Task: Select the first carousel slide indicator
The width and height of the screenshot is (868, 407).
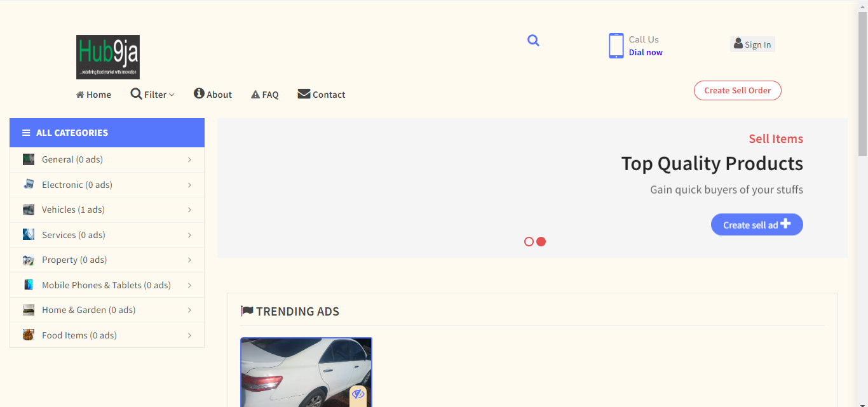Action: point(529,242)
